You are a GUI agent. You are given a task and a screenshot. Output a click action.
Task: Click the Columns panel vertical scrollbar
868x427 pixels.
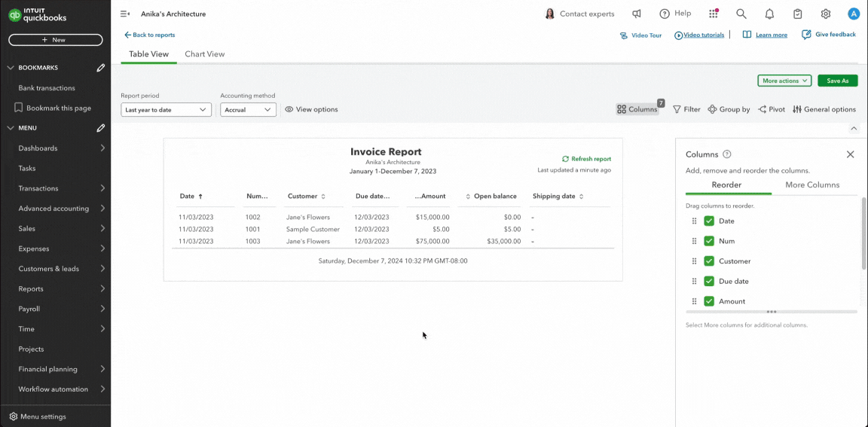864,233
